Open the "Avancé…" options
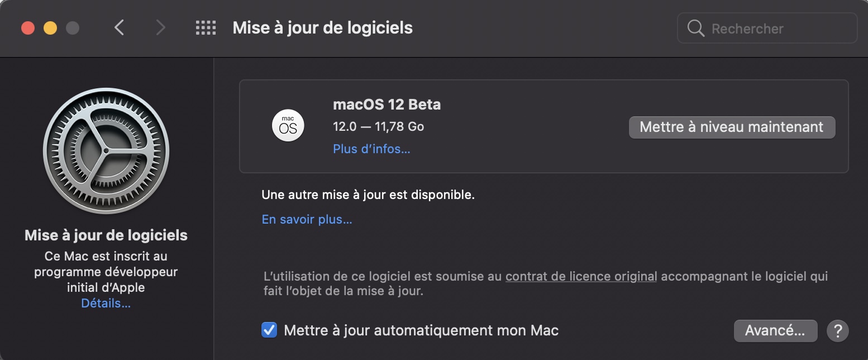 click(x=775, y=330)
